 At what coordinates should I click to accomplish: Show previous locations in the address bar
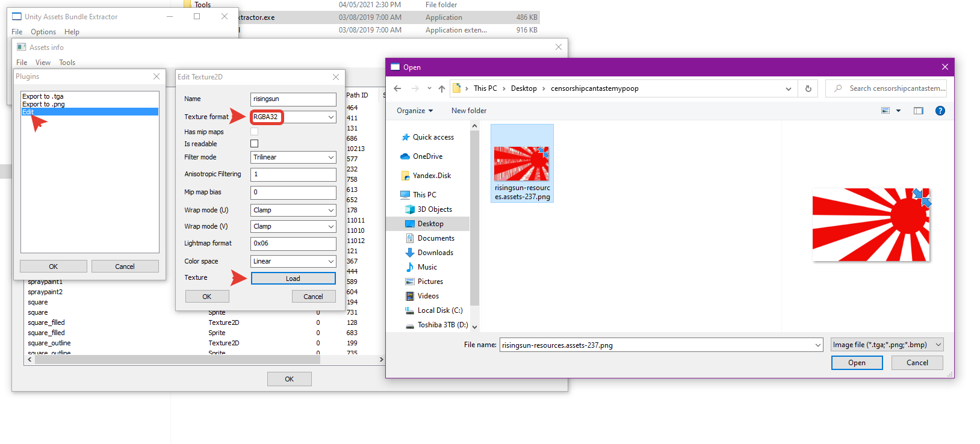click(x=789, y=88)
